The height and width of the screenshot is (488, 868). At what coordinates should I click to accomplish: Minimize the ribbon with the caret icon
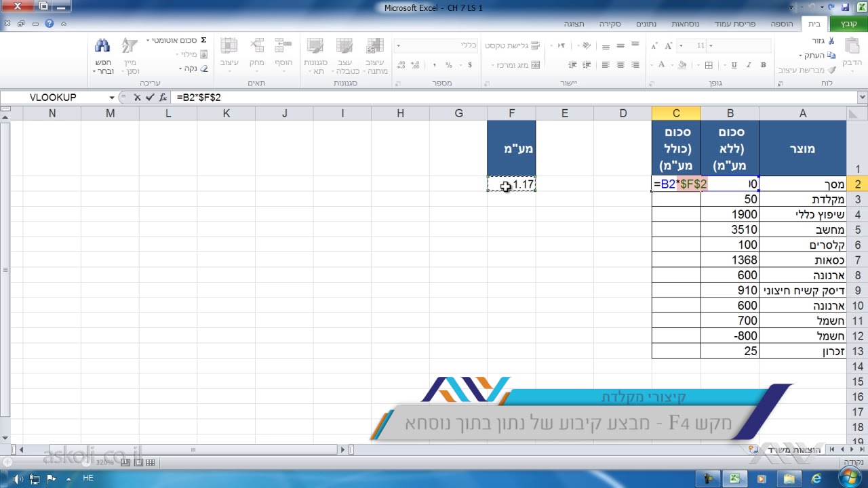tap(64, 23)
